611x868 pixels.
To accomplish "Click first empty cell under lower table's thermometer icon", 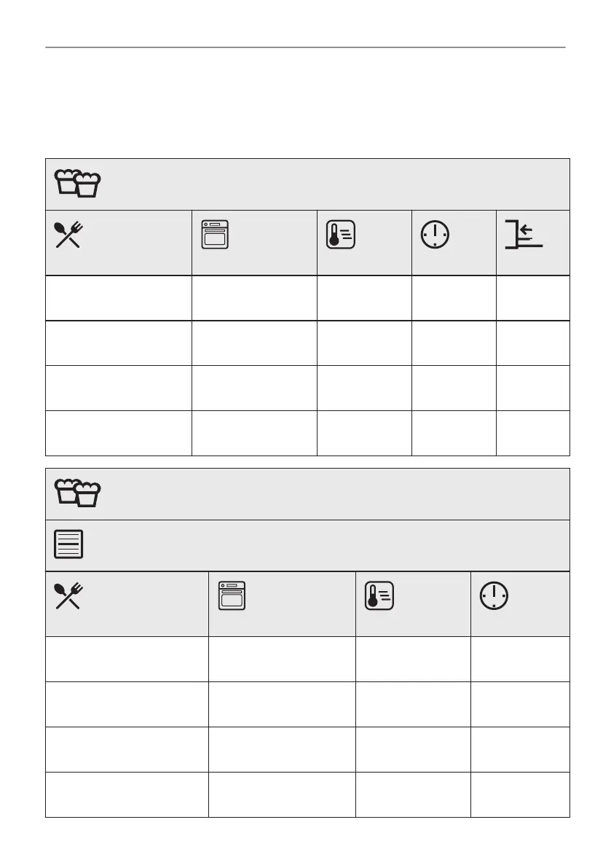I will click(412, 659).
